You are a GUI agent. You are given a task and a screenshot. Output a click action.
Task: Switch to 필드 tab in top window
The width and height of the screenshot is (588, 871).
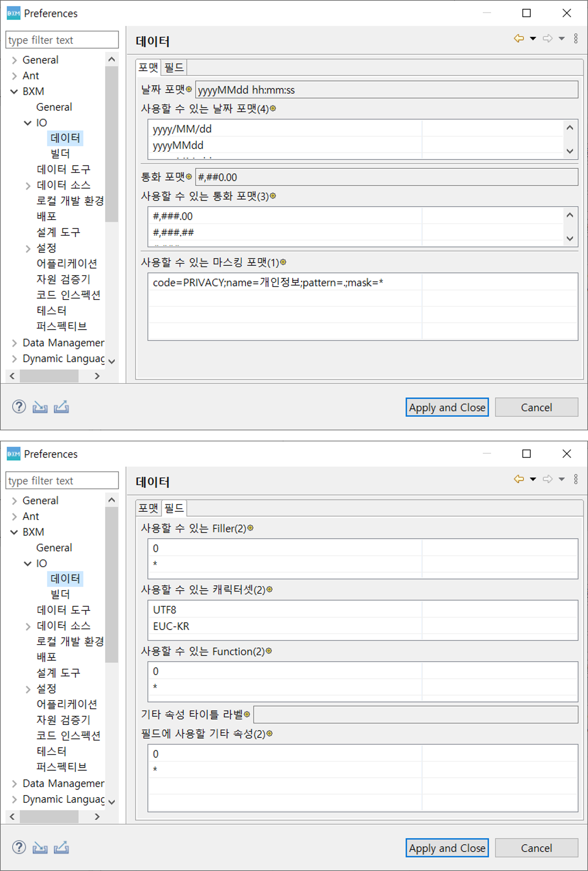pyautogui.click(x=174, y=68)
